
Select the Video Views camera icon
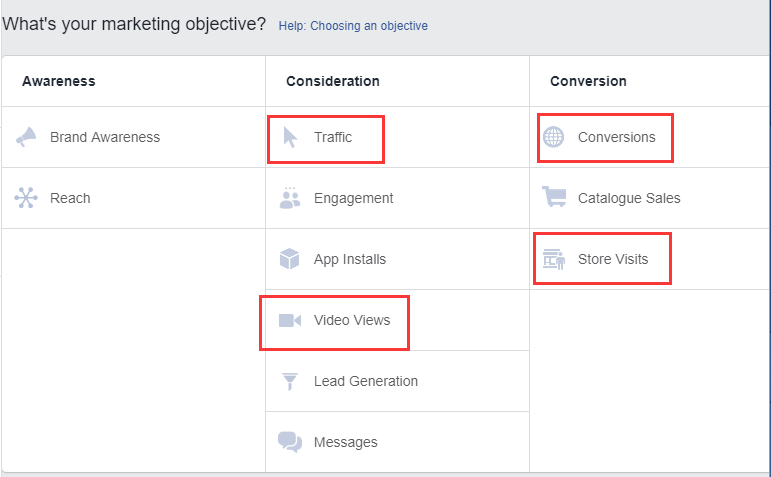[x=290, y=320]
